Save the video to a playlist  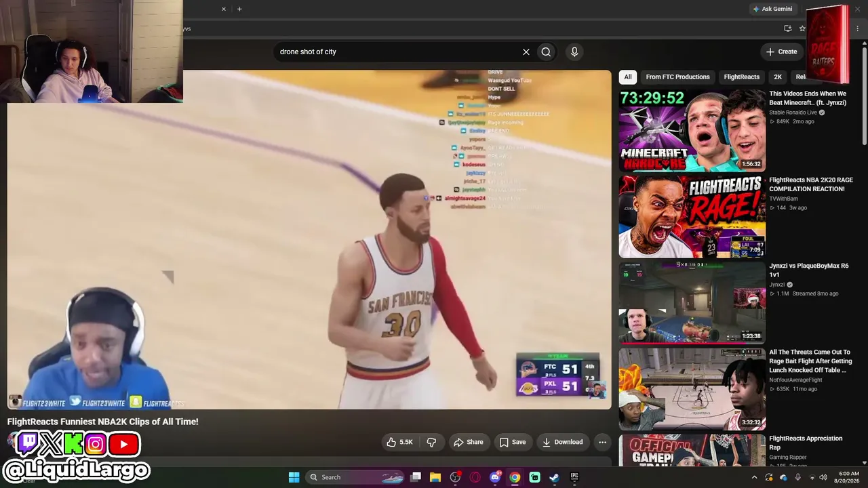(x=513, y=442)
